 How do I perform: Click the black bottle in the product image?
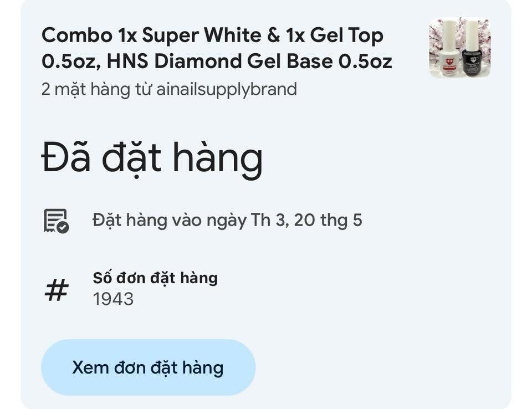coord(472,49)
